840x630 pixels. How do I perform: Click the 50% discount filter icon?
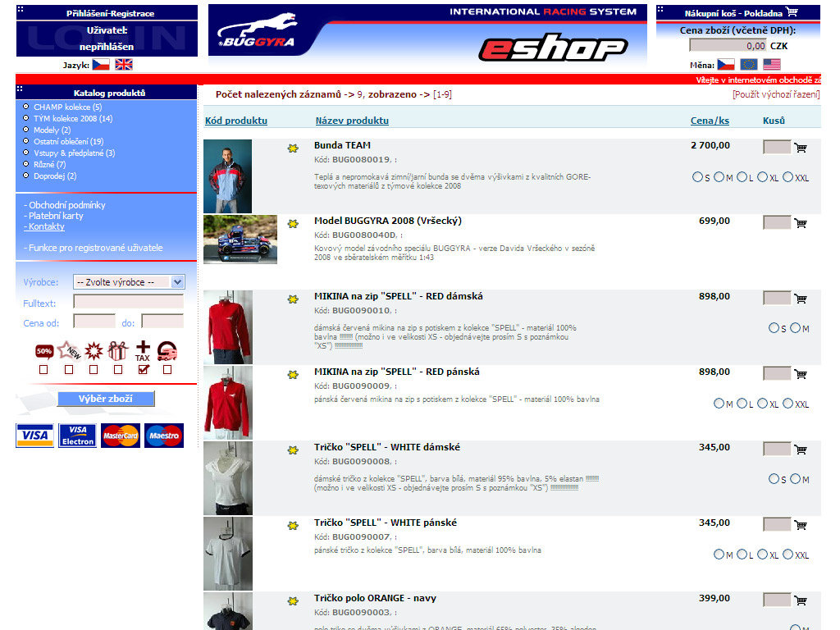(44, 351)
